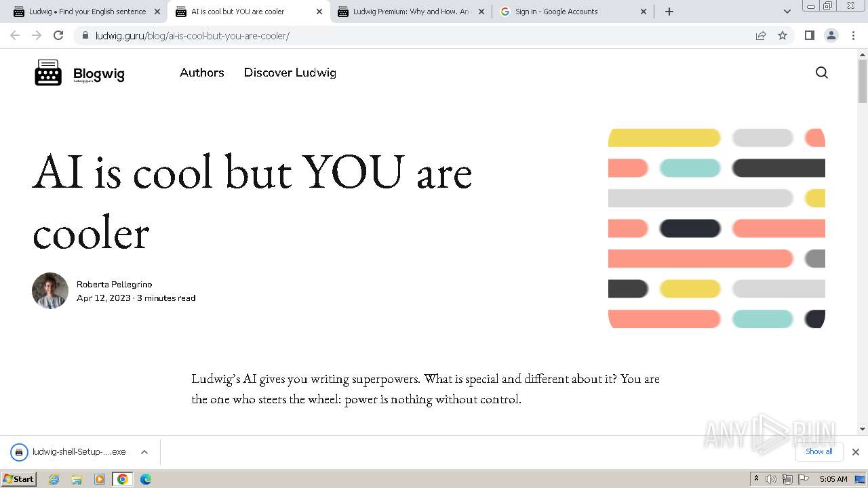
Task: Click the 'Apr 12, 2023 · 3 minutes read' text
Action: [x=136, y=298]
